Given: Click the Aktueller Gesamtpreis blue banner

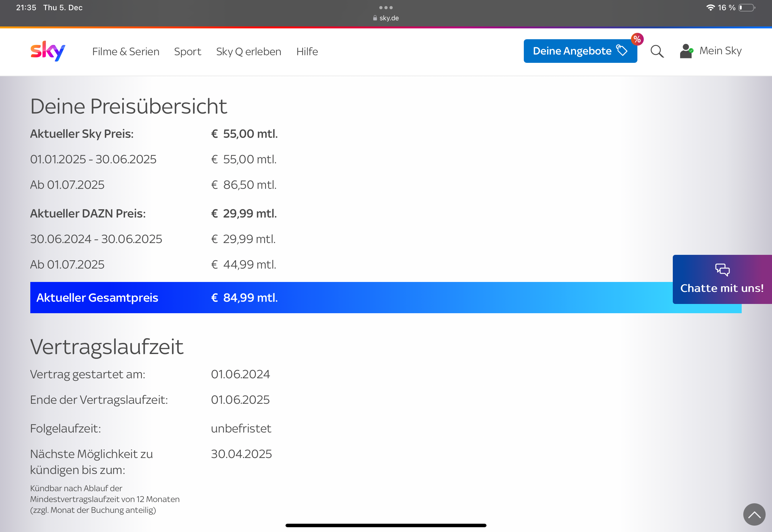Looking at the screenshot, I should coord(350,297).
